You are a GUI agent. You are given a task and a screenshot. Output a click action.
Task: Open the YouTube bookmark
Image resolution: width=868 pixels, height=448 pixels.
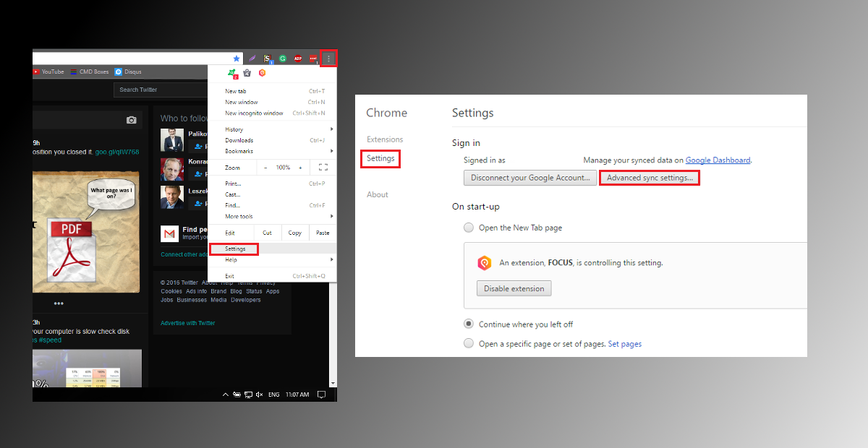(48, 72)
